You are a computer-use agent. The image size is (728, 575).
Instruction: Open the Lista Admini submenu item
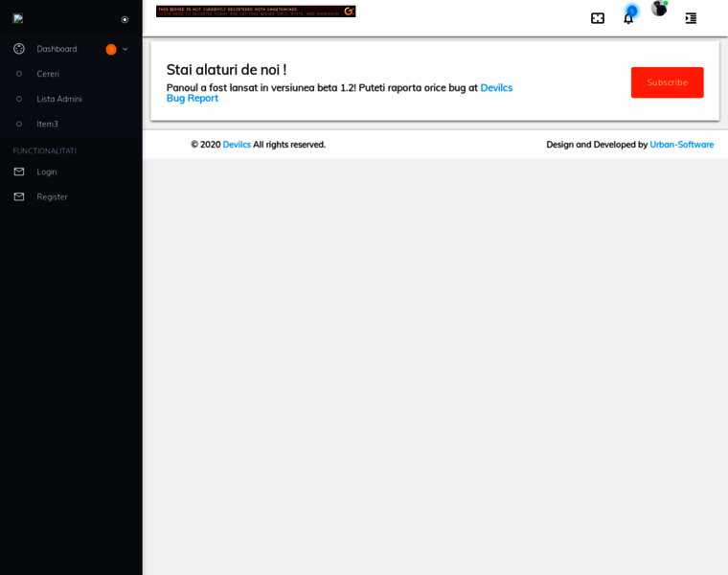[71, 99]
